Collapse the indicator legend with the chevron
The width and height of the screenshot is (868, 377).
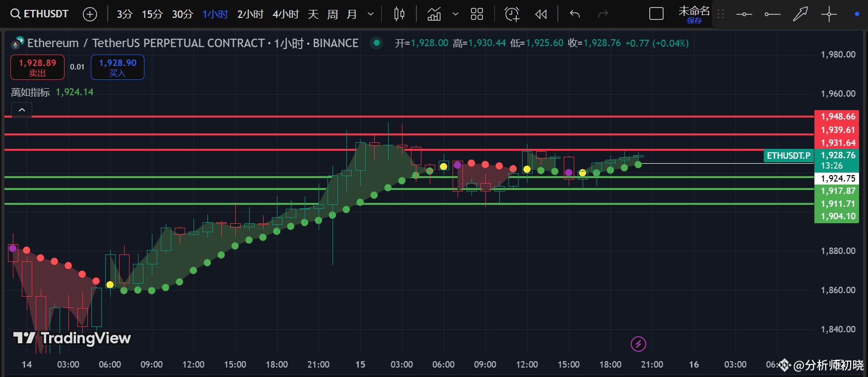pyautogui.click(x=22, y=110)
